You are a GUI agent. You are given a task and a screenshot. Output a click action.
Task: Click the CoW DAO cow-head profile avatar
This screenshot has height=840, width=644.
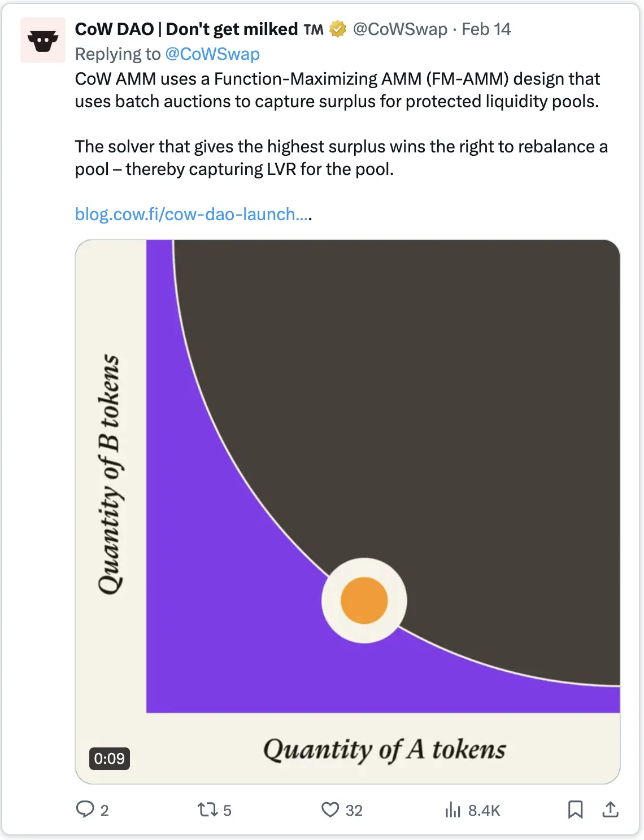point(43,40)
